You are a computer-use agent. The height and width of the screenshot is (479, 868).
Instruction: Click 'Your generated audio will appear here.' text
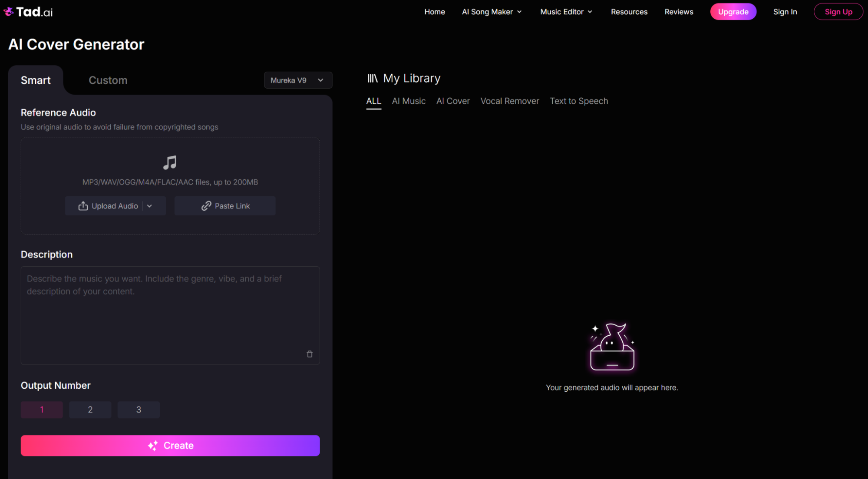coord(612,388)
